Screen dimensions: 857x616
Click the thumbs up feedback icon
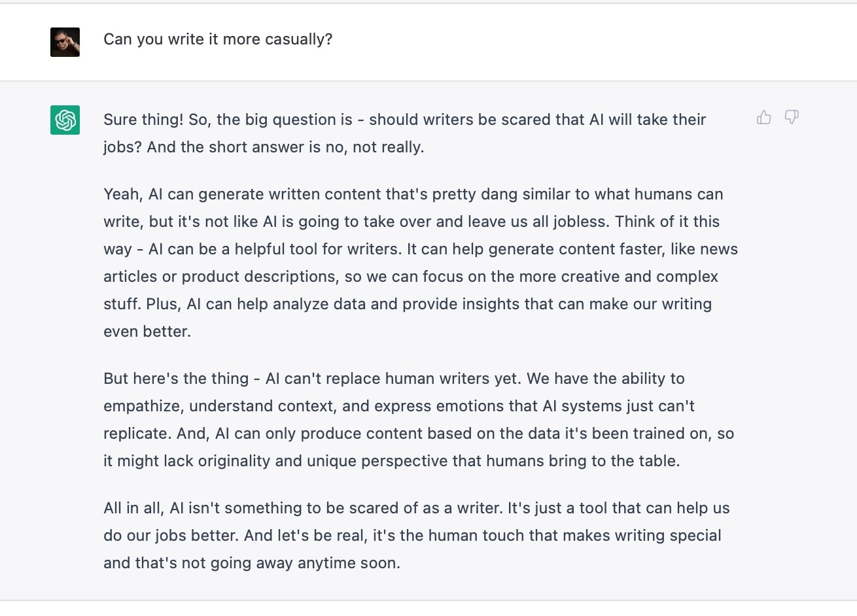pos(763,118)
